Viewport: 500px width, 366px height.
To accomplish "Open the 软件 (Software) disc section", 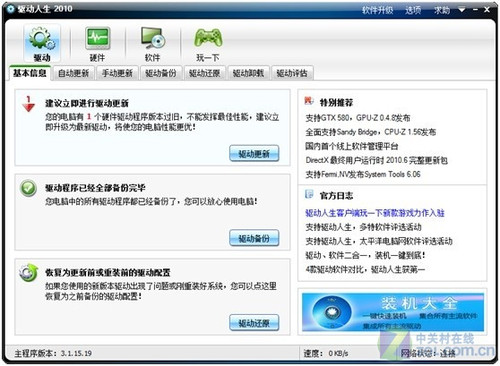I will [153, 44].
